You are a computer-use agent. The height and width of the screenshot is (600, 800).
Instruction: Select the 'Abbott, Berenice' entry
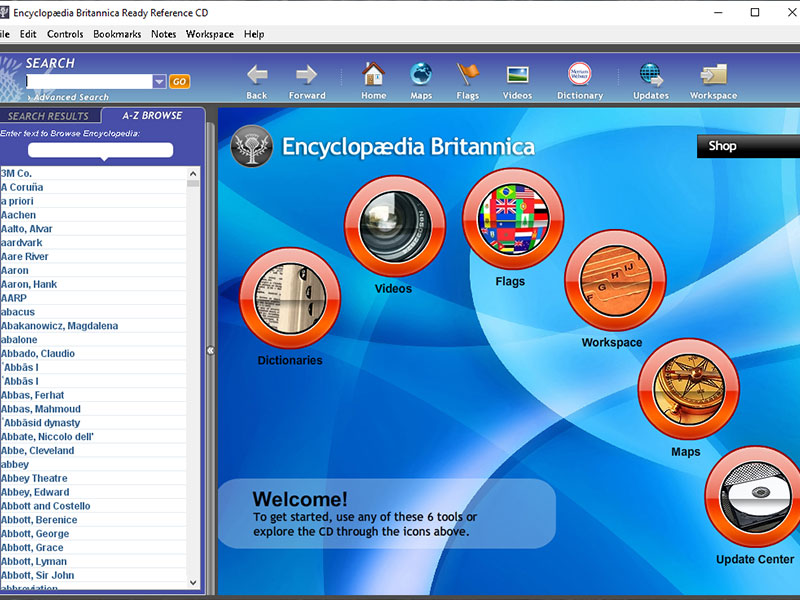coord(93,519)
